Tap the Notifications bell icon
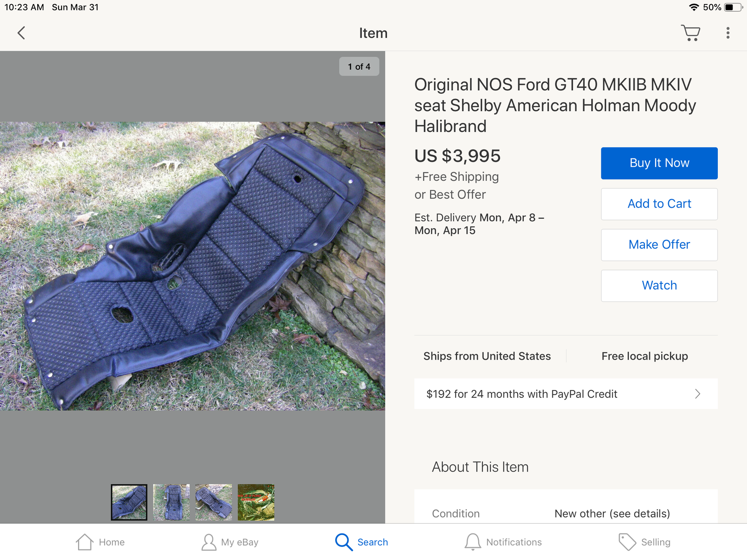The width and height of the screenshot is (747, 560). pyautogui.click(x=473, y=542)
